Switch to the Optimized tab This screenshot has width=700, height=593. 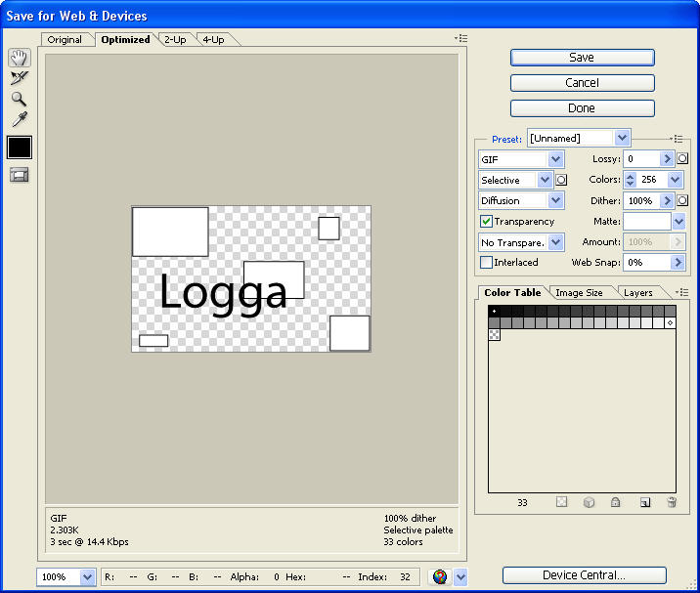pyautogui.click(x=125, y=40)
